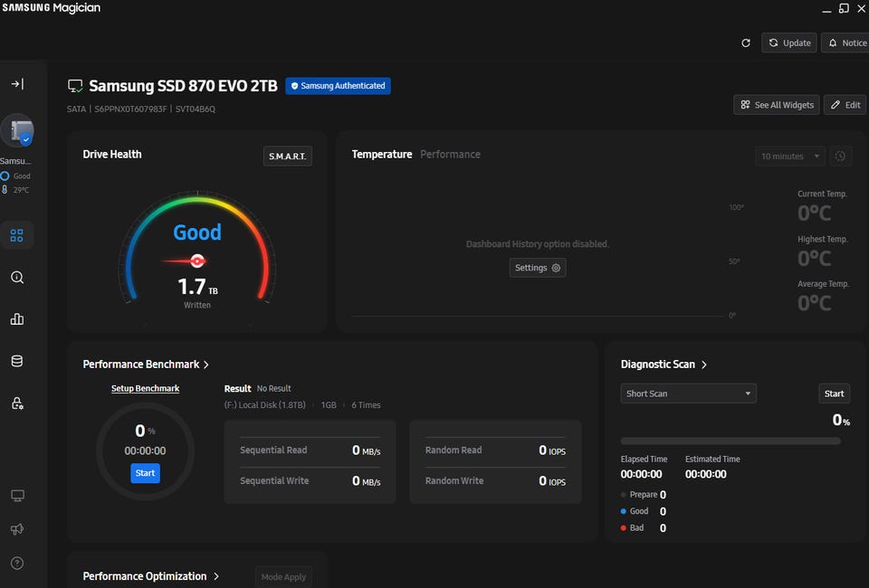Click the Drive Health gauge needle

(185, 261)
